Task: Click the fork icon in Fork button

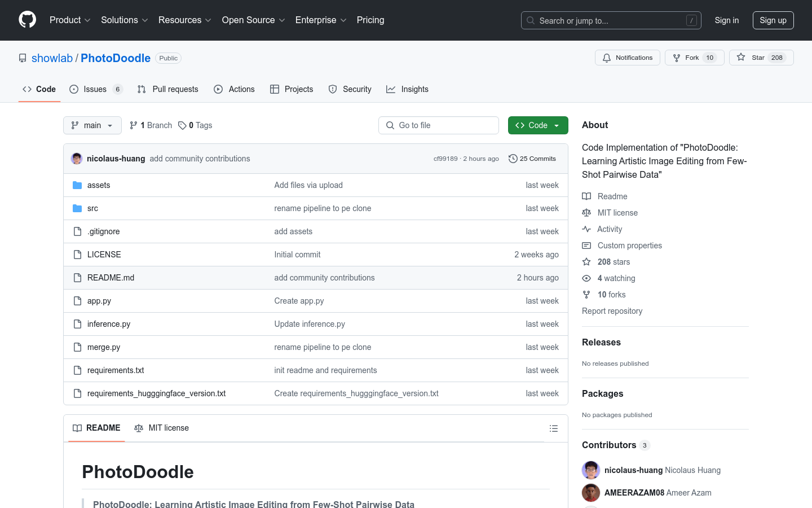Action: pos(677,58)
